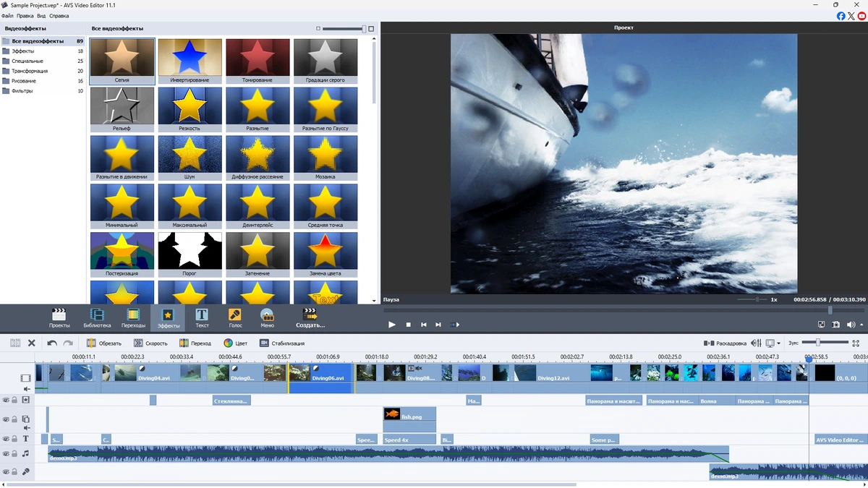This screenshot has height=488, width=868.
Task: Click the undo arrow in timeline toolbar
Action: coord(52,343)
